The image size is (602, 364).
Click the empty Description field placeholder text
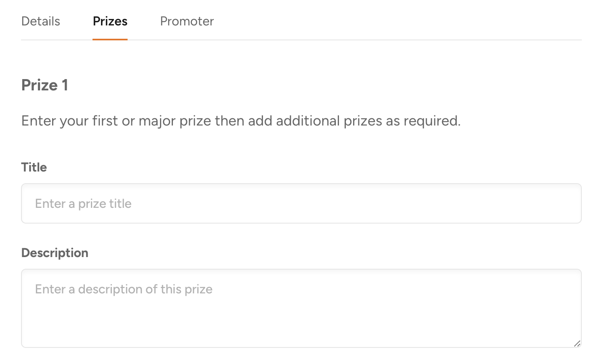pos(124,289)
